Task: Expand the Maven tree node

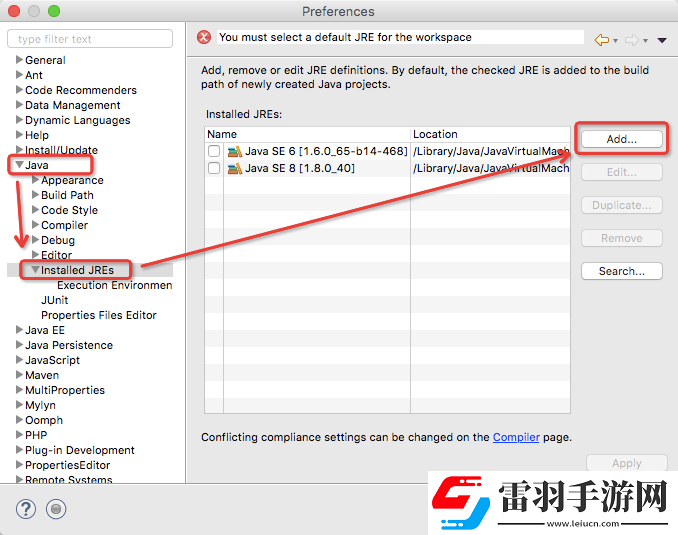Action: tap(19, 375)
